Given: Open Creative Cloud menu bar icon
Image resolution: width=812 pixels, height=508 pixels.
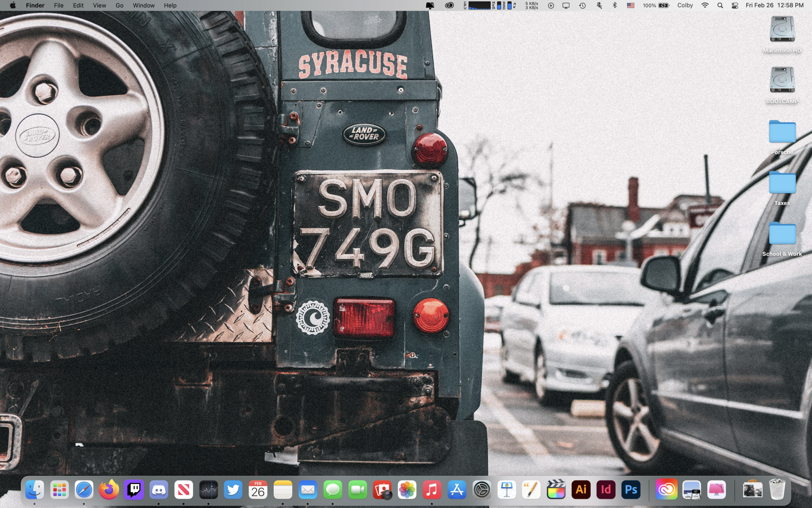Looking at the screenshot, I should click(449, 5).
